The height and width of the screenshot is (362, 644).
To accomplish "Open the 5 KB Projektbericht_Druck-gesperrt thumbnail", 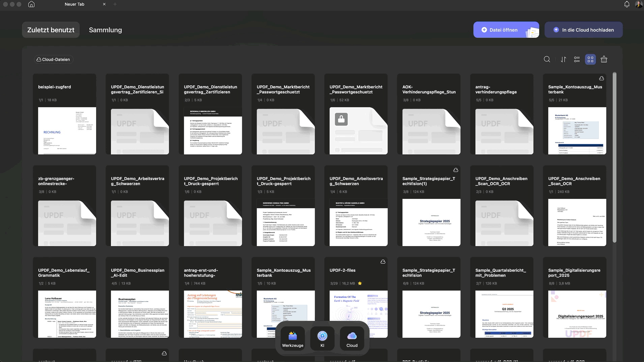I will tap(286, 222).
